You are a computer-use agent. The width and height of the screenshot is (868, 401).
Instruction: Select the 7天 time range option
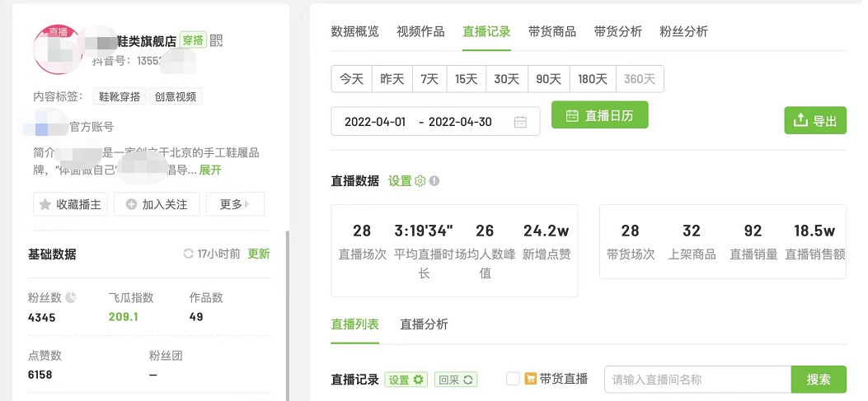coord(429,79)
